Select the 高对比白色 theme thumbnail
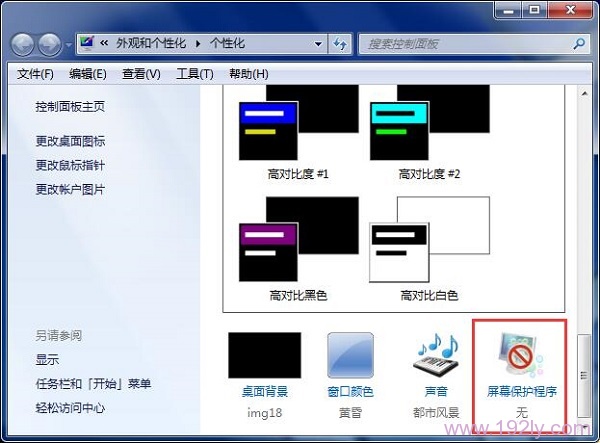The image size is (600, 443). [429, 239]
